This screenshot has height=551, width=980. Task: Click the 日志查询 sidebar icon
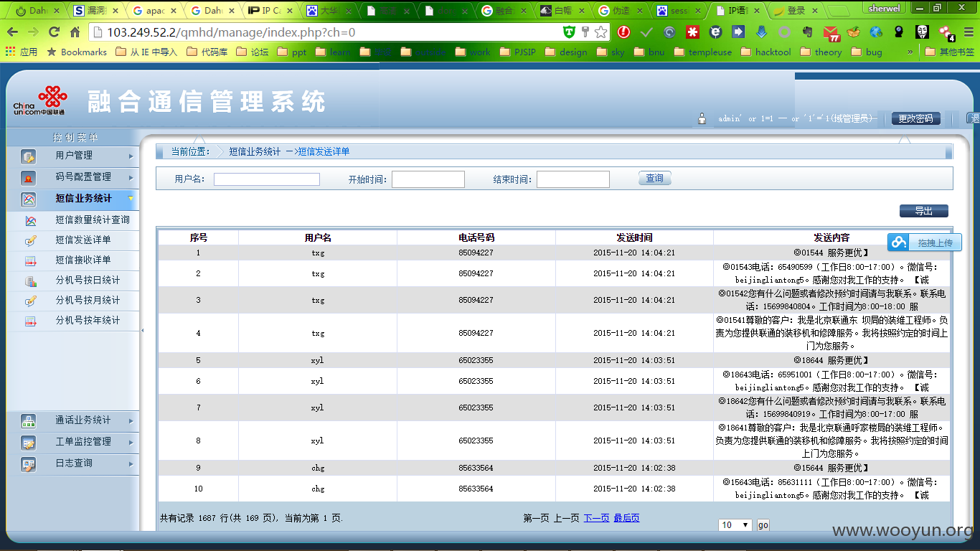[x=28, y=464]
